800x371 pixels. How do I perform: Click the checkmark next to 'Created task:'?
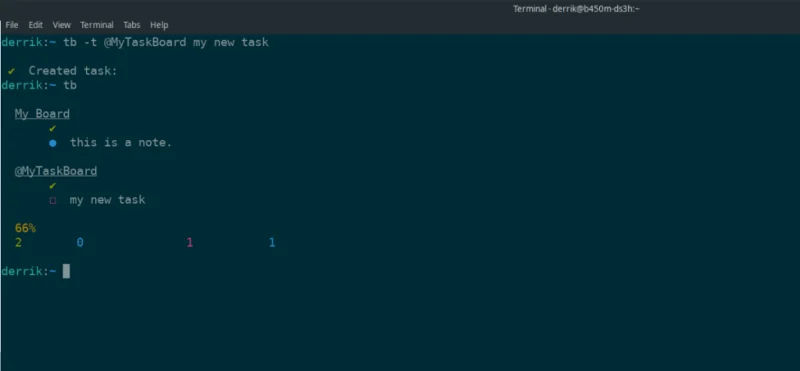[x=11, y=71]
